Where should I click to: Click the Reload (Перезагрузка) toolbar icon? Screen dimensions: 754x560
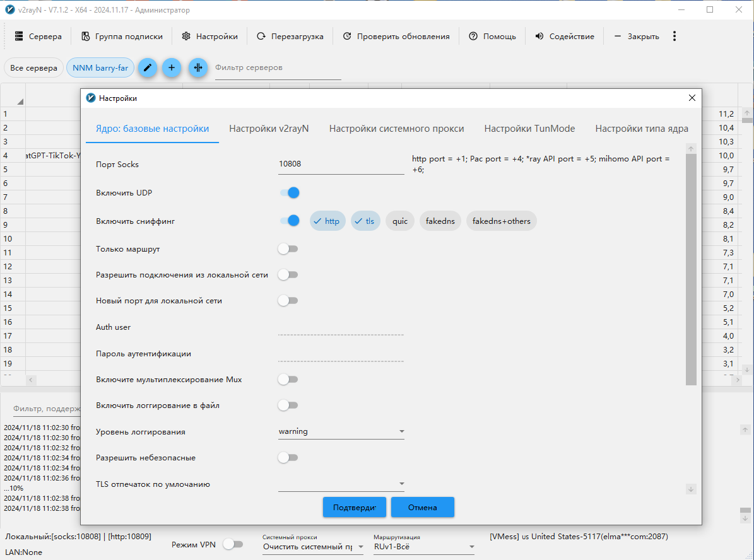261,37
